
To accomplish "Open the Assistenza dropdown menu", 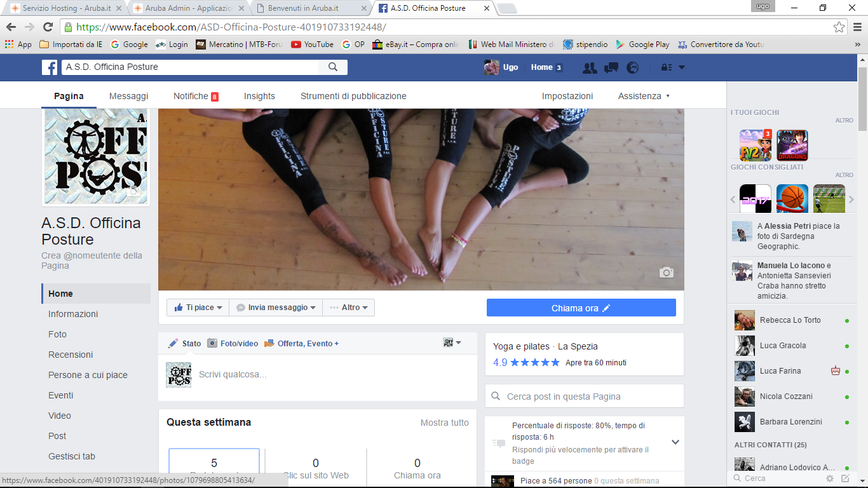I will point(644,96).
